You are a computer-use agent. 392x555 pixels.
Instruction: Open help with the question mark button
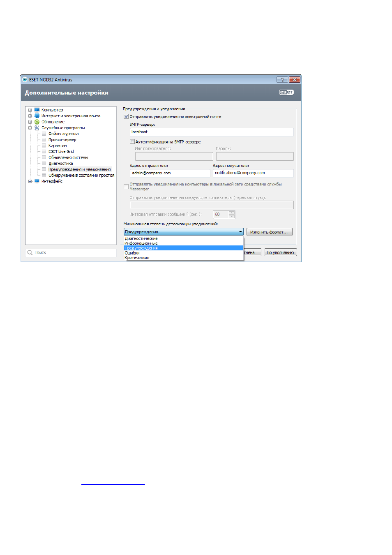pos(282,80)
